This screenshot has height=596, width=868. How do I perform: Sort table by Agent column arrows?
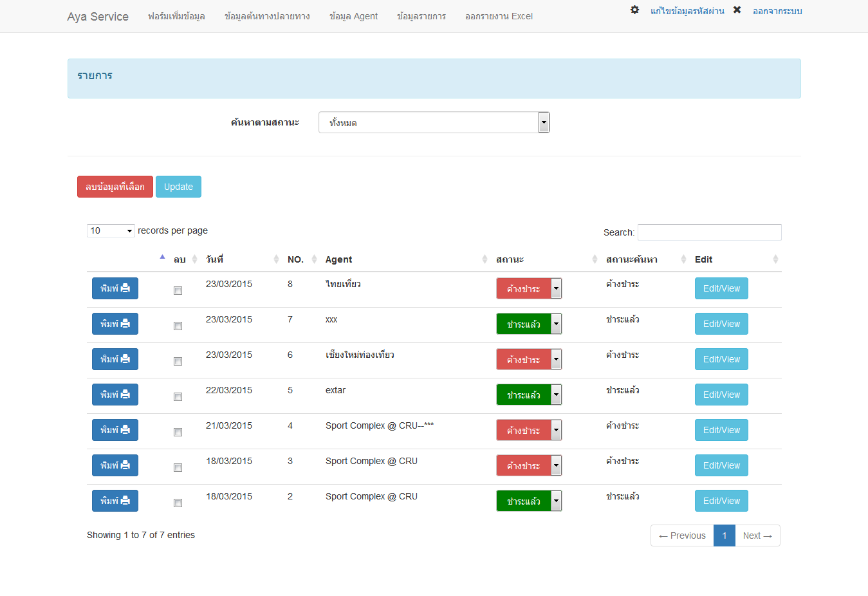[485, 259]
